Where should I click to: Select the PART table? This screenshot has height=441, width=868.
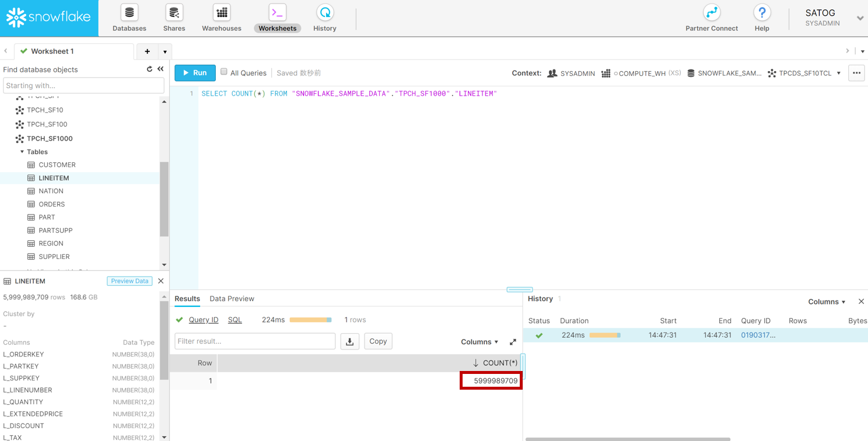[x=47, y=218]
